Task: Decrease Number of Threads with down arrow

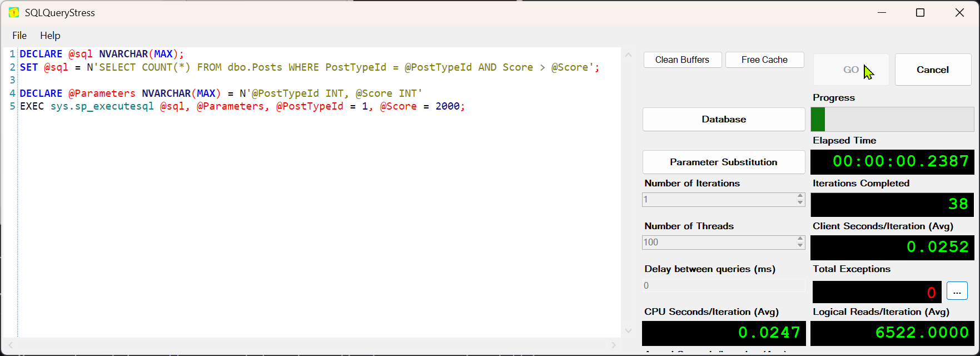Action: 800,245
